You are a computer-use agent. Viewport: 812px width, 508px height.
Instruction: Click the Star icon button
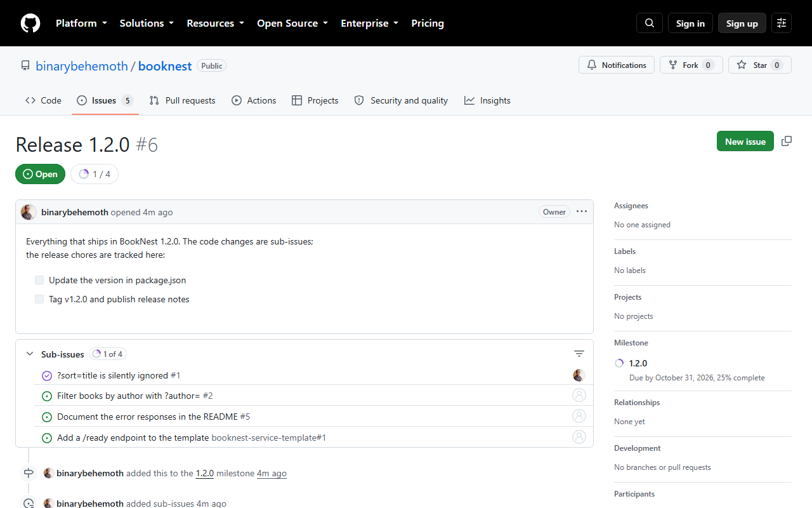[759, 65]
